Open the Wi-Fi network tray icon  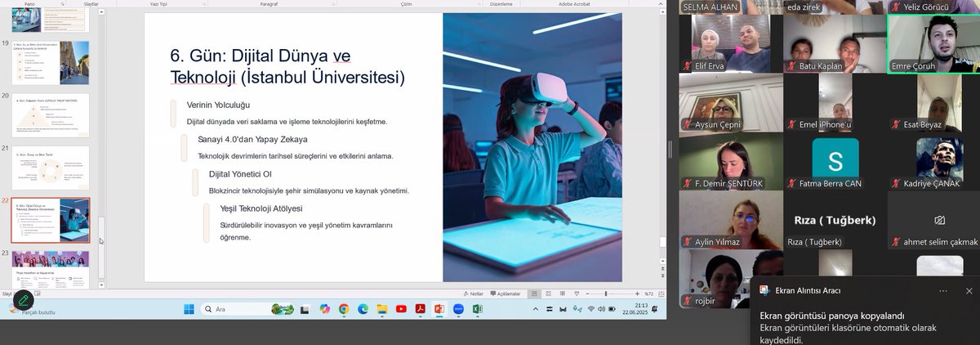(590, 309)
